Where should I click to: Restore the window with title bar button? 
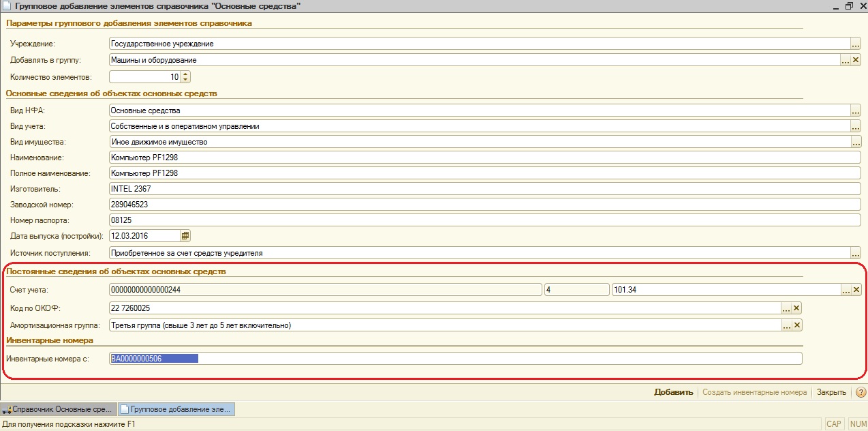[849, 5]
